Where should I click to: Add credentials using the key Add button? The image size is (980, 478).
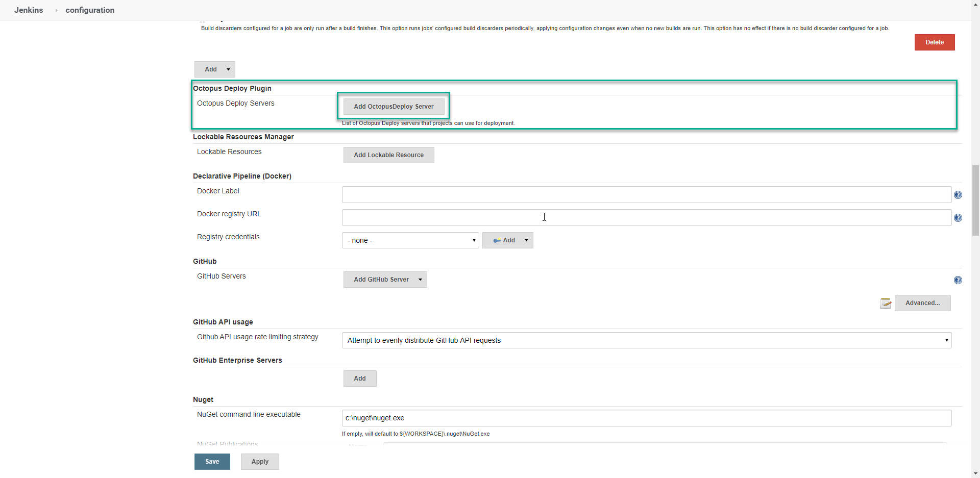pyautogui.click(x=503, y=240)
